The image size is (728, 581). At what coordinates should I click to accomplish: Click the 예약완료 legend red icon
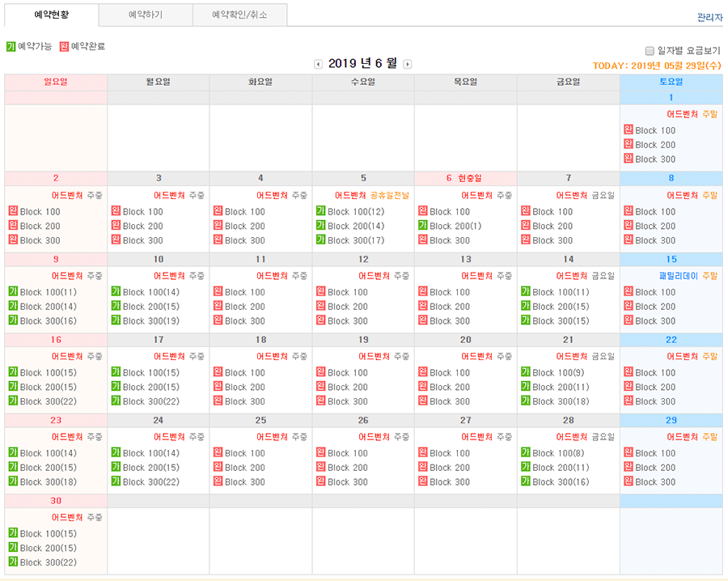pyautogui.click(x=64, y=46)
